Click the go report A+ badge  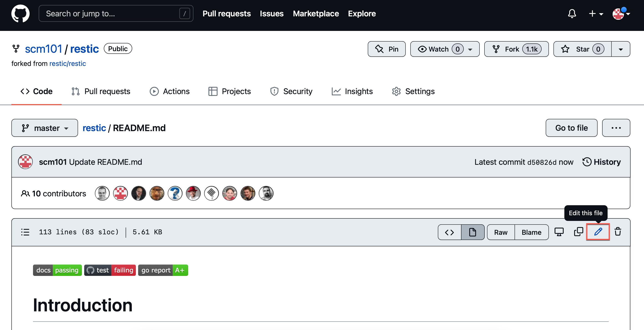tap(163, 270)
